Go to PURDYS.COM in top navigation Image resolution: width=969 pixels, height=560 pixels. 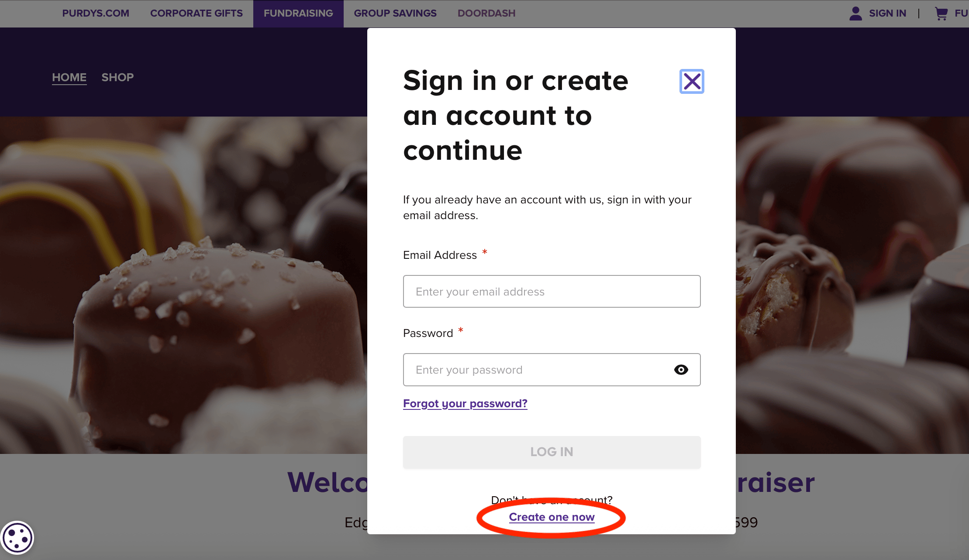96,14
